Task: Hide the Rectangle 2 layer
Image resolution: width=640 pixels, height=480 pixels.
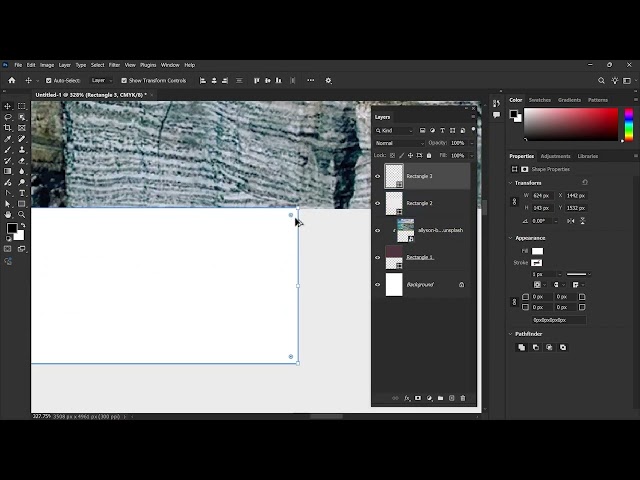Action: 378,203
